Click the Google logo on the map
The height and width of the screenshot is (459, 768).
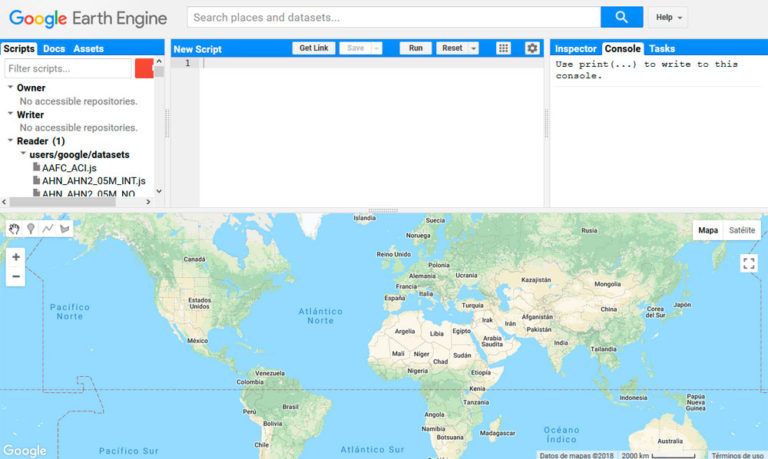pos(24,450)
